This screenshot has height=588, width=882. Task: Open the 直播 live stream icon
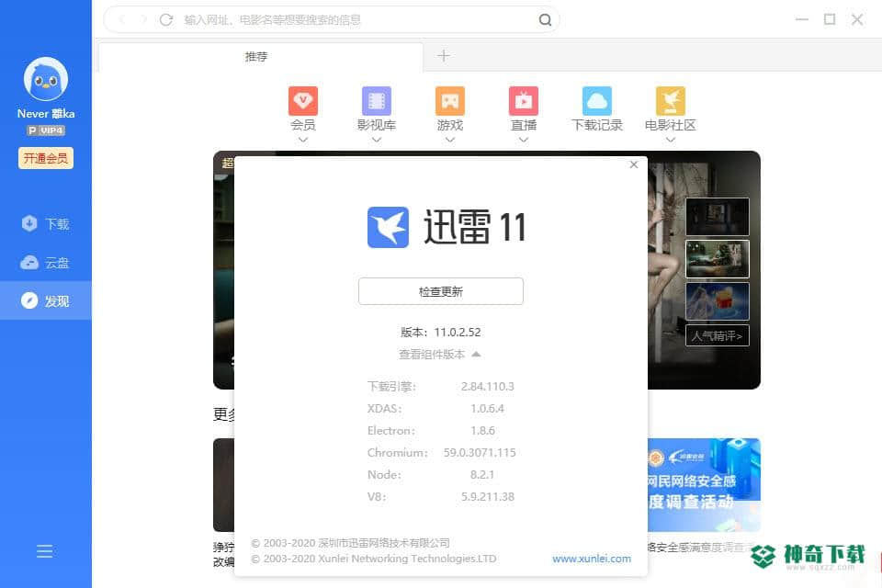[523, 101]
